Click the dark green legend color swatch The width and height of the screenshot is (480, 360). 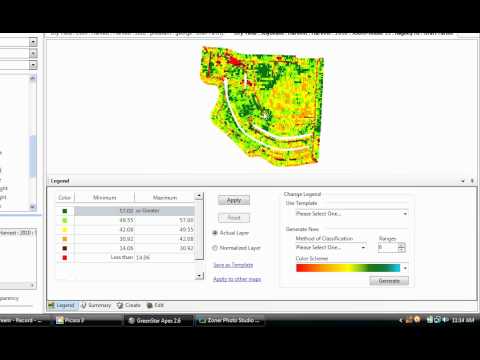pyautogui.click(x=65, y=211)
